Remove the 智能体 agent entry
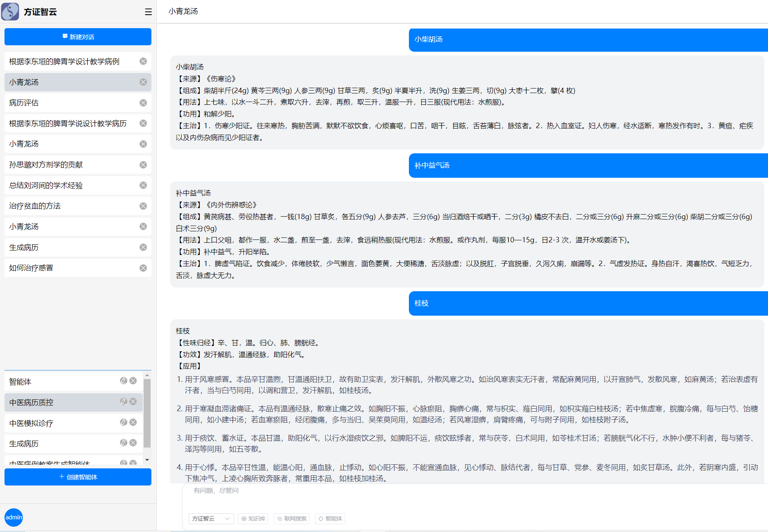 click(133, 381)
